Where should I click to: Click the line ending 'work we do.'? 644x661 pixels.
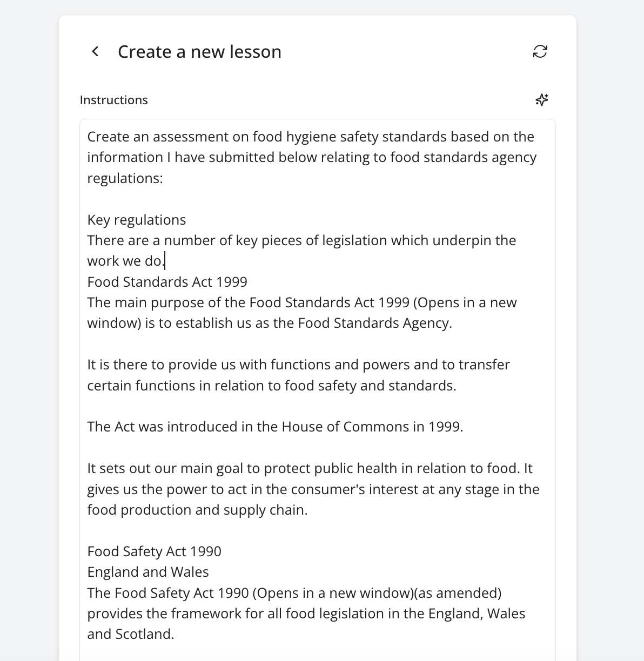(x=126, y=261)
